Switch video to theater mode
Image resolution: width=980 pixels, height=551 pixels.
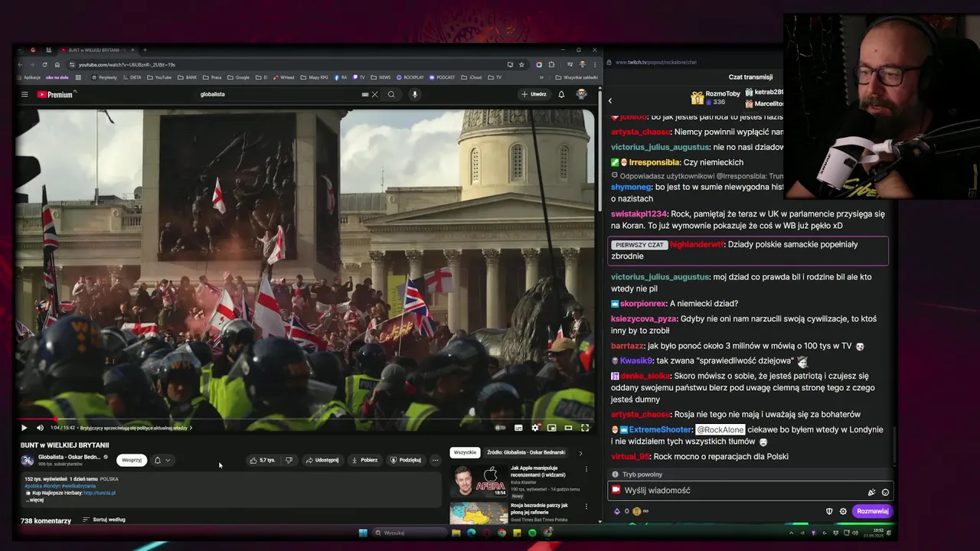click(x=568, y=428)
